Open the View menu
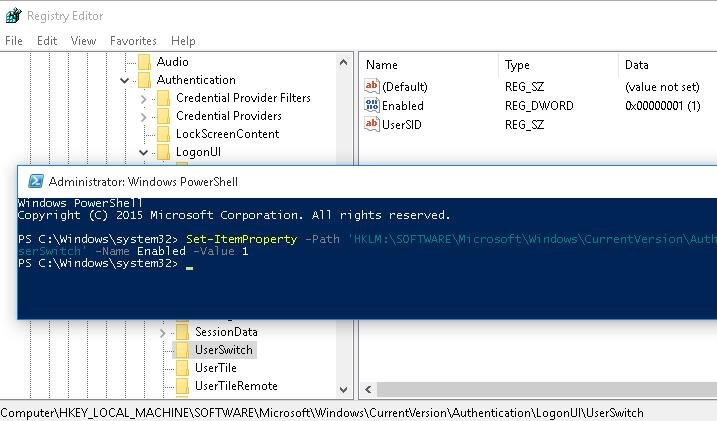 (x=83, y=41)
